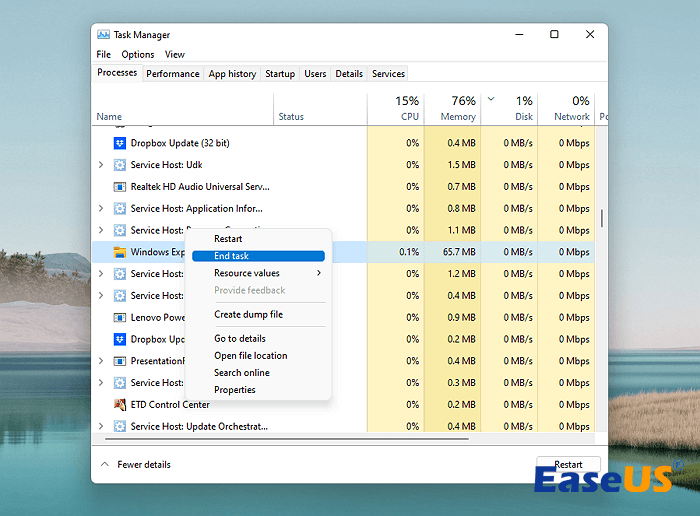Click the Realtek HD Audio Universal Service icon
The width and height of the screenshot is (700, 516).
tap(120, 187)
